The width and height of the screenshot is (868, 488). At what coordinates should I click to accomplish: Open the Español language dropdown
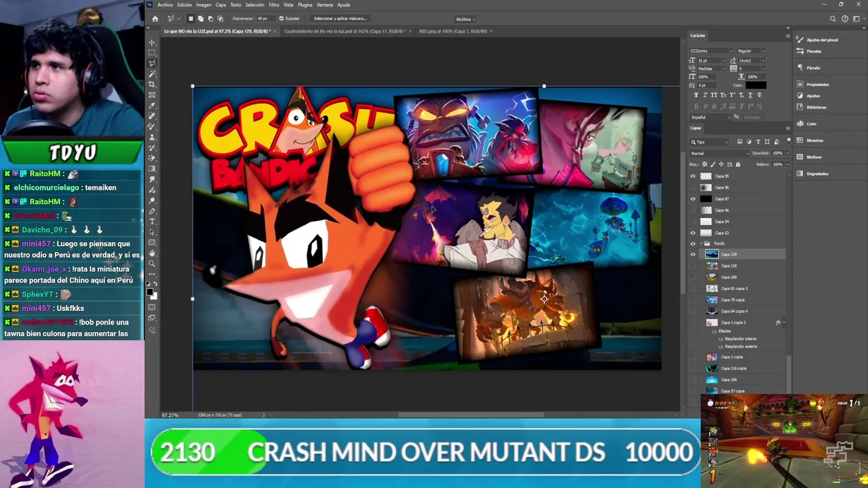[711, 117]
